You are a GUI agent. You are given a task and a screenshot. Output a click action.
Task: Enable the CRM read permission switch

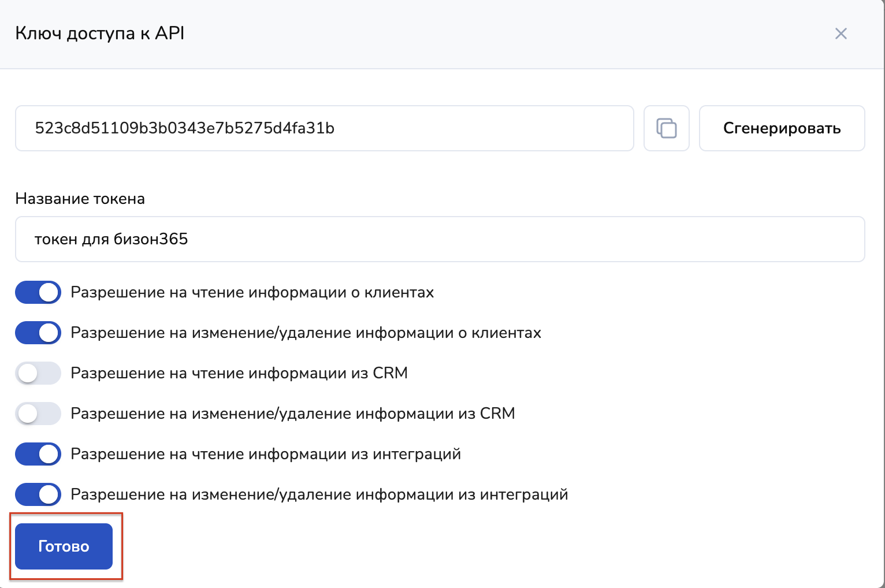tap(38, 373)
